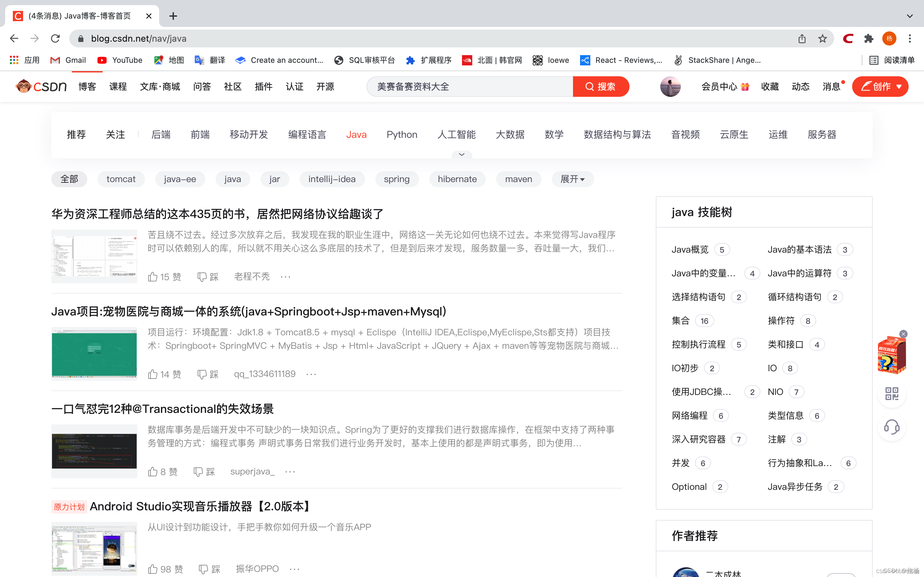Close the floating promo box on right
The height and width of the screenshot is (577, 924).
click(x=903, y=334)
